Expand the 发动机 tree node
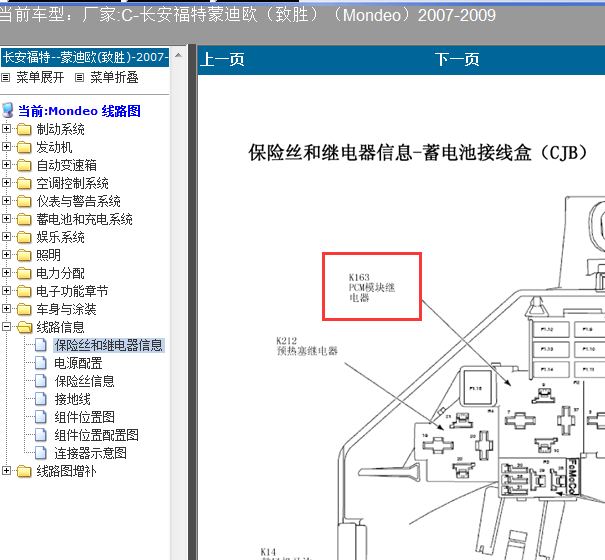Image resolution: width=605 pixels, height=560 pixels. tap(6, 147)
